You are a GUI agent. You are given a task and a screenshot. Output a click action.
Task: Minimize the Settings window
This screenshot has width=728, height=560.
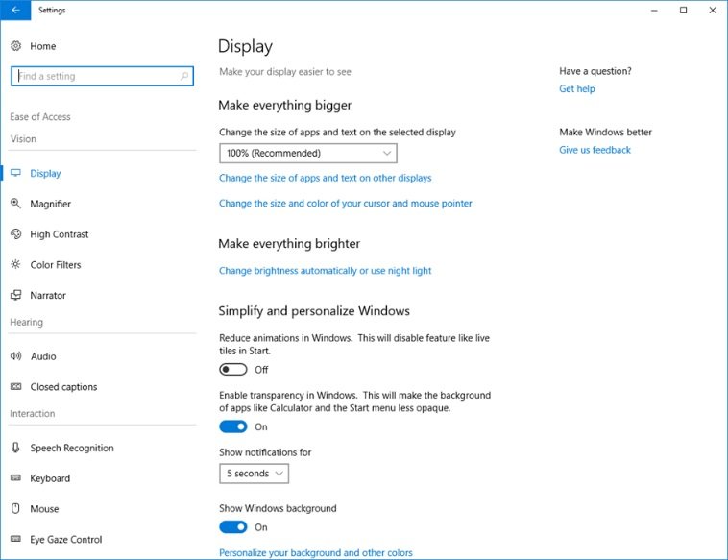pos(654,10)
